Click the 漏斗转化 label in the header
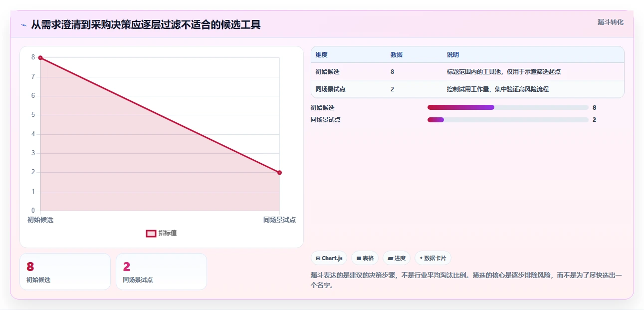Image resolution: width=644 pixels, height=310 pixels. [x=611, y=22]
